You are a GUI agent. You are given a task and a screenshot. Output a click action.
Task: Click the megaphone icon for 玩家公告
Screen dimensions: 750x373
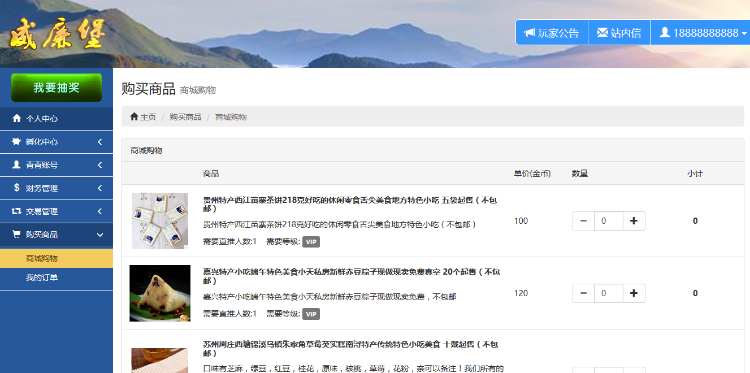pyautogui.click(x=529, y=33)
